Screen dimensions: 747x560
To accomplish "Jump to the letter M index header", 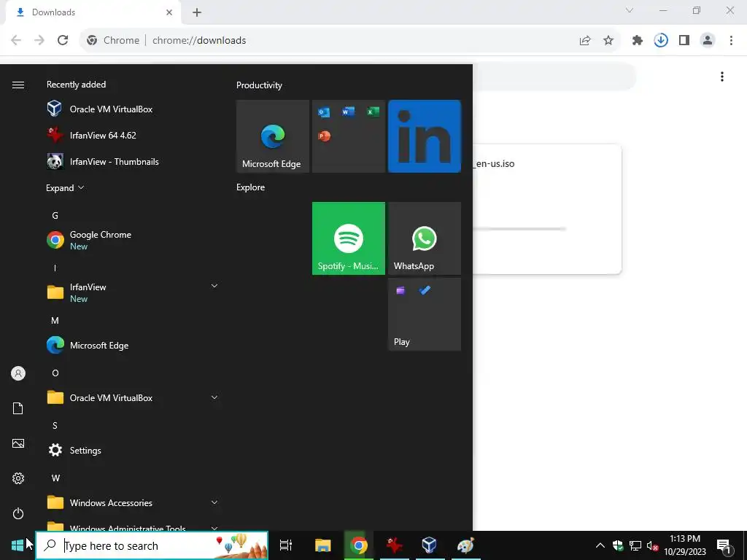I will 55,321.
